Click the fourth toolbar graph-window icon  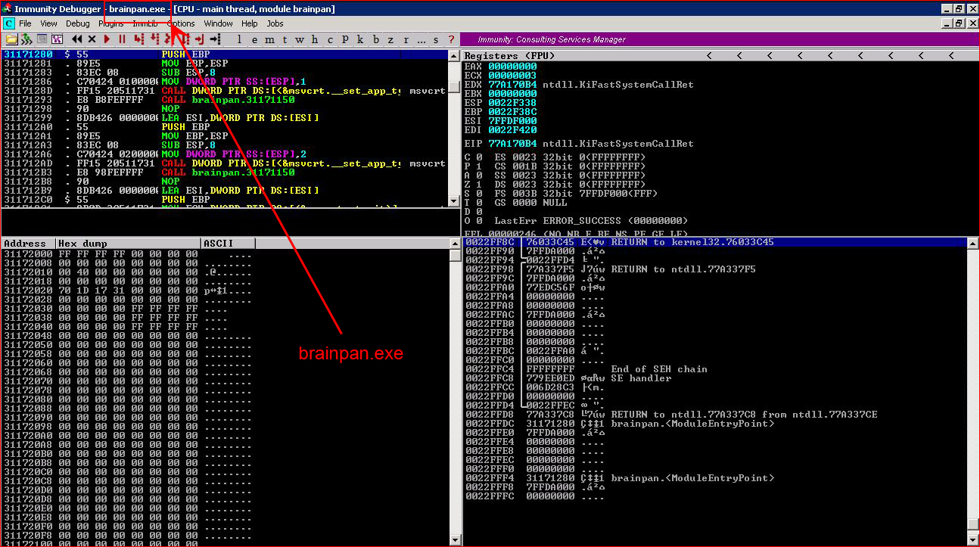[56, 39]
